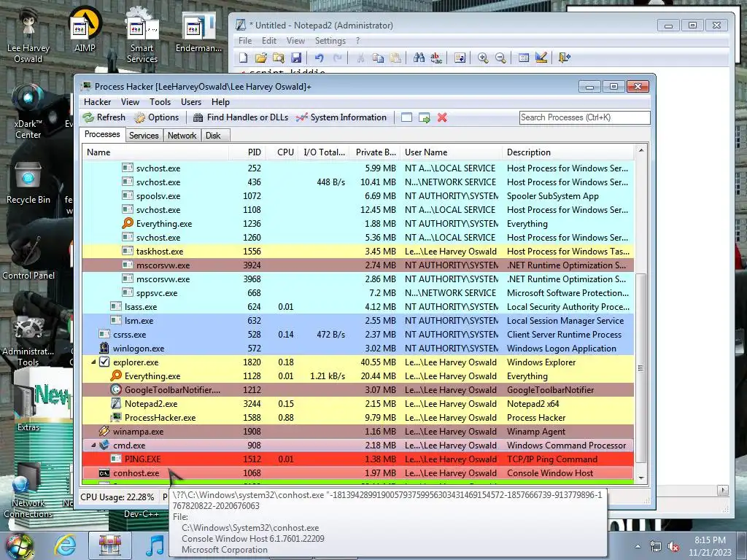Image resolution: width=747 pixels, height=560 pixels.
Task: Open Options in Process Hacker toolbar
Action: (156, 117)
